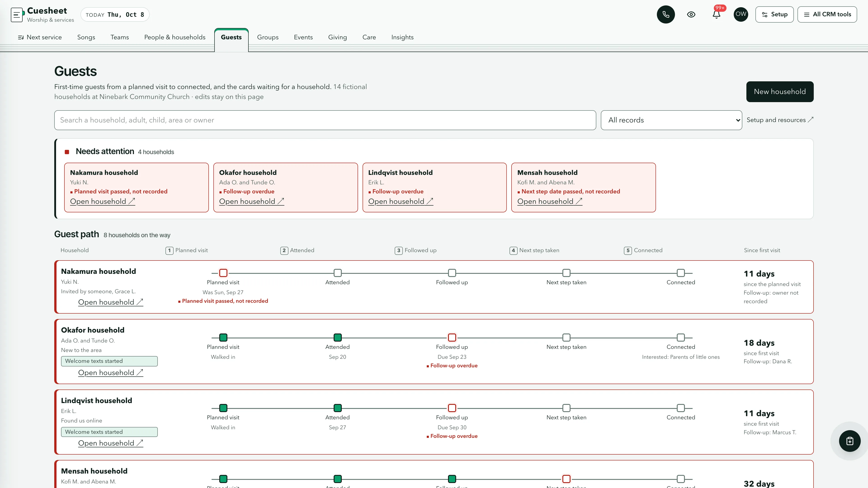The width and height of the screenshot is (868, 488).
Task: Open the Giving tab
Action: [337, 37]
